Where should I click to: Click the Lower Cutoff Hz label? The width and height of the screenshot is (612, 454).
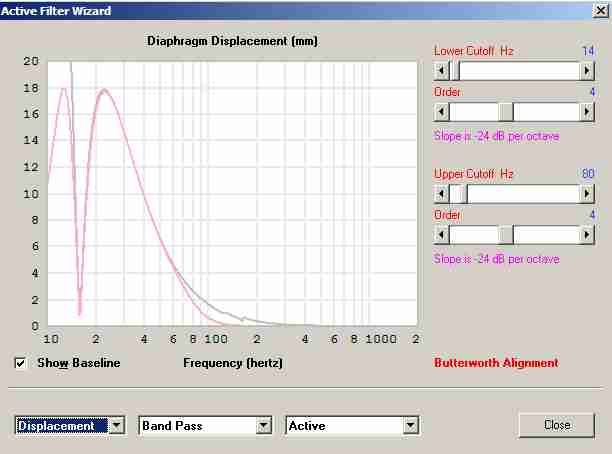(x=473, y=51)
